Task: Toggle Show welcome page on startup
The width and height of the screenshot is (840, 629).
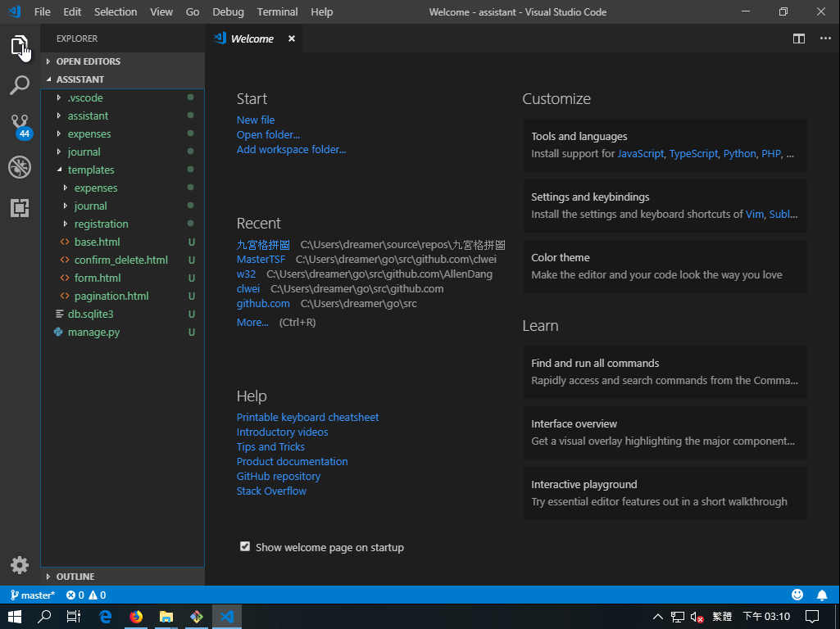Action: tap(245, 546)
